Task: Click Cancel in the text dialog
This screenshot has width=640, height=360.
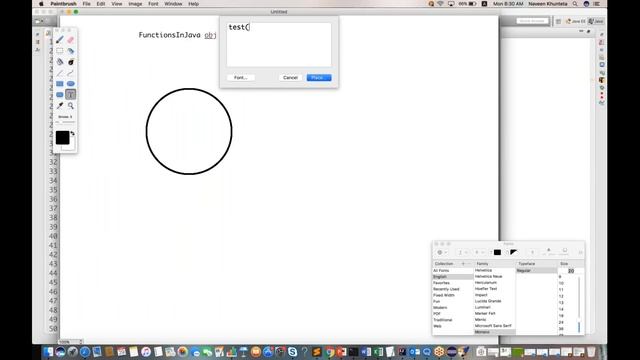Action: click(x=290, y=78)
